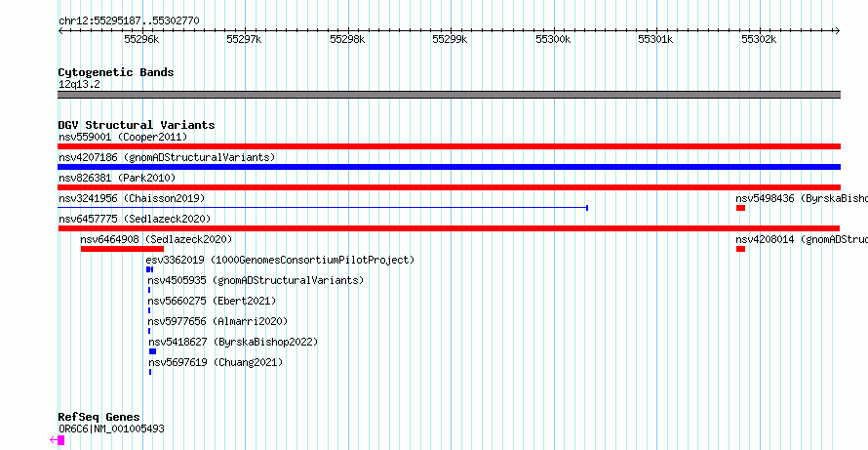868x450 pixels.
Task: Click the RefSeq Genes track title
Action: 99,418
